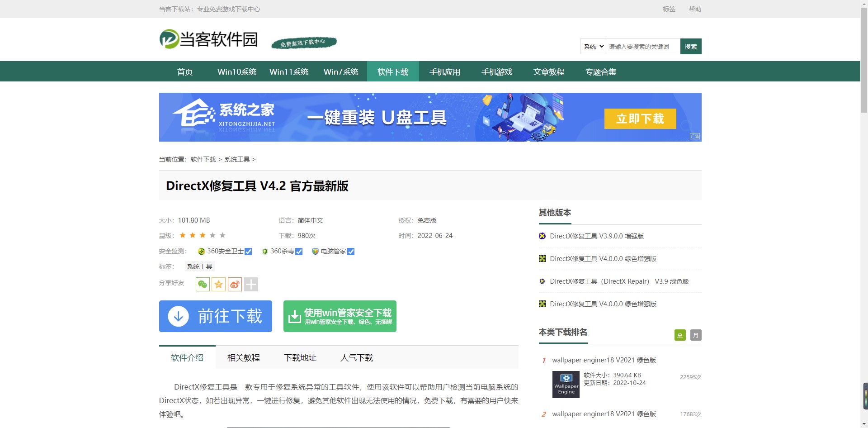
Task: Open the 专题合集 nav item
Action: pyautogui.click(x=601, y=71)
